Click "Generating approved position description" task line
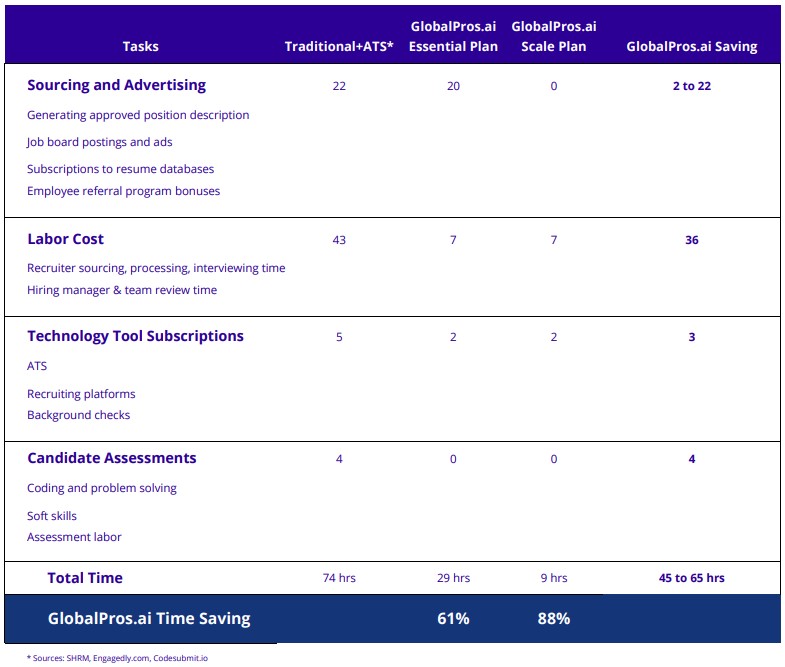 (138, 115)
